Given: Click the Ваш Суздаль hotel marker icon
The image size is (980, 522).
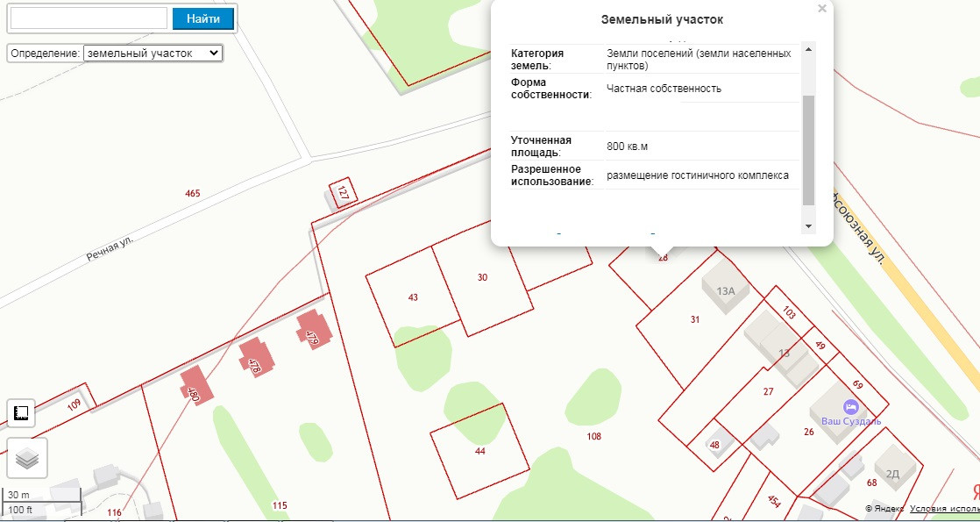Looking at the screenshot, I should 850,405.
